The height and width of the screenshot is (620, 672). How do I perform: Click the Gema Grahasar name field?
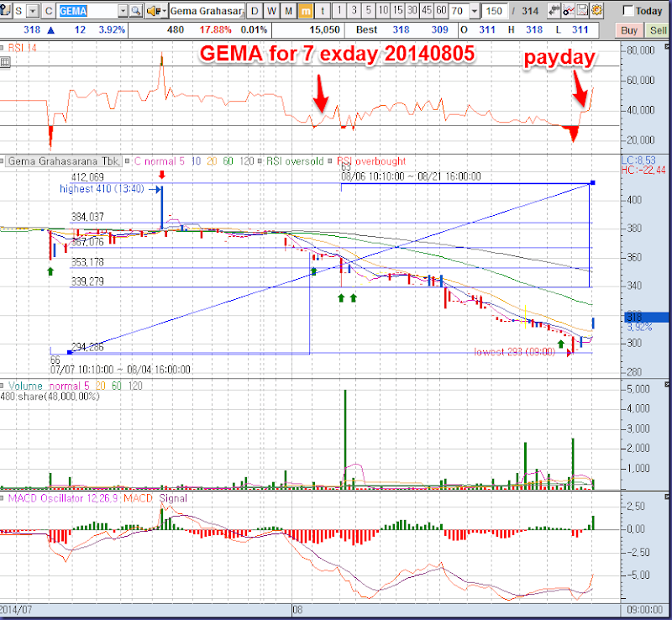207,11
